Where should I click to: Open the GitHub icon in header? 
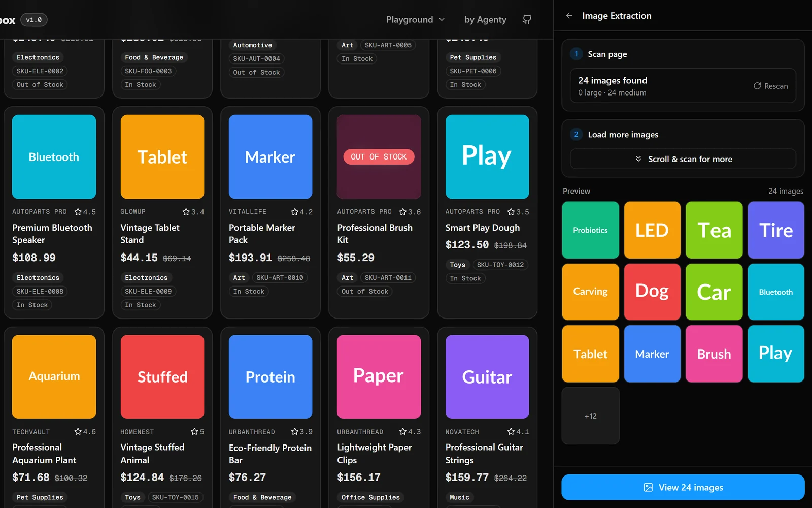click(x=527, y=19)
